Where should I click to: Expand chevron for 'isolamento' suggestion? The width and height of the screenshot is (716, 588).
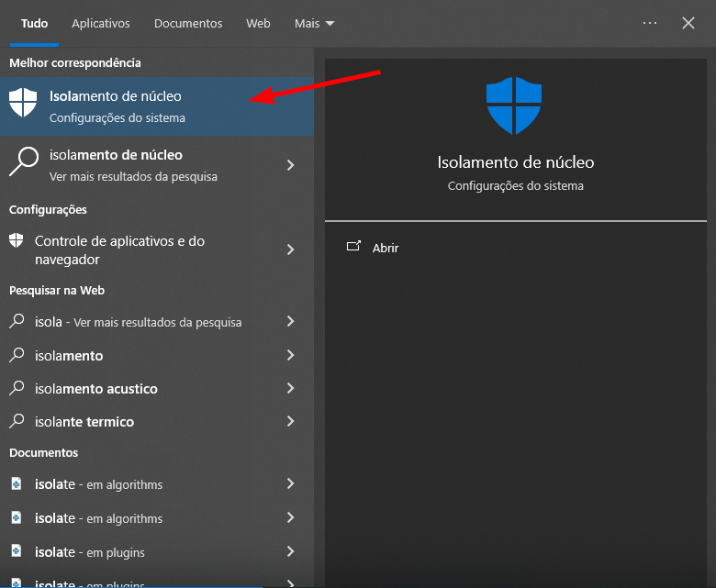click(290, 355)
